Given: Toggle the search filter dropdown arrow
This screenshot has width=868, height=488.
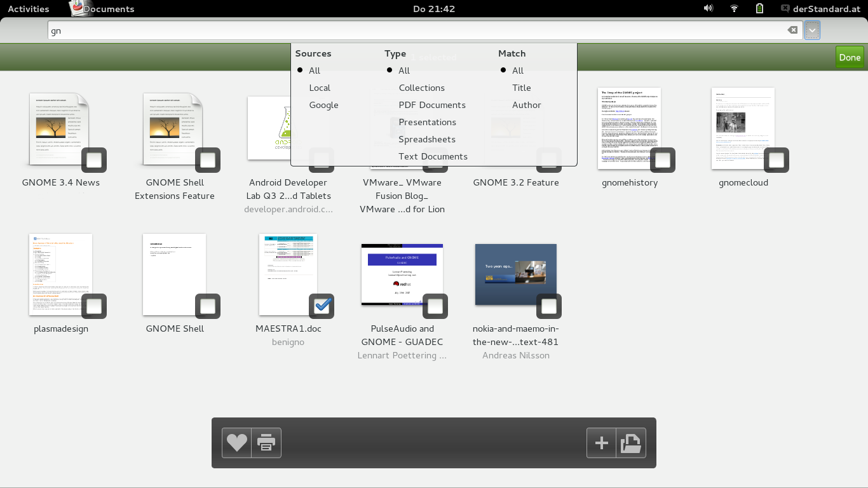Looking at the screenshot, I should (x=812, y=30).
